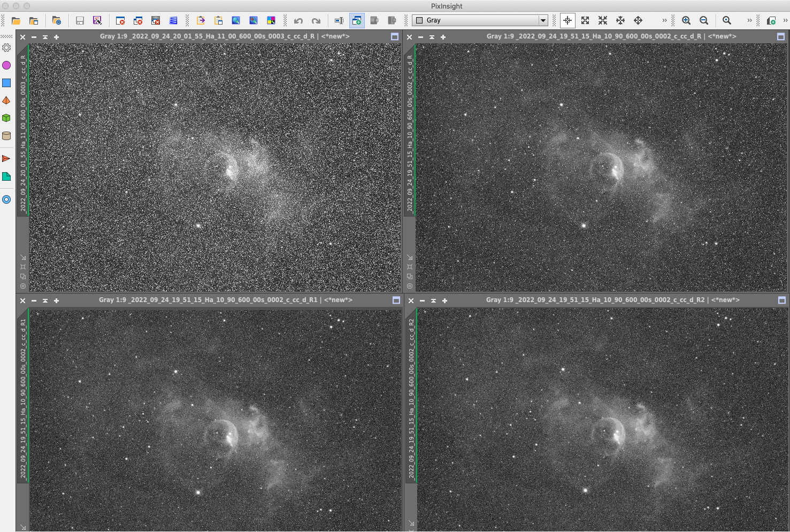Select the 0002_c_cc_d_R1 image window title
Image resolution: width=790 pixels, height=532 pixels.
226,300
